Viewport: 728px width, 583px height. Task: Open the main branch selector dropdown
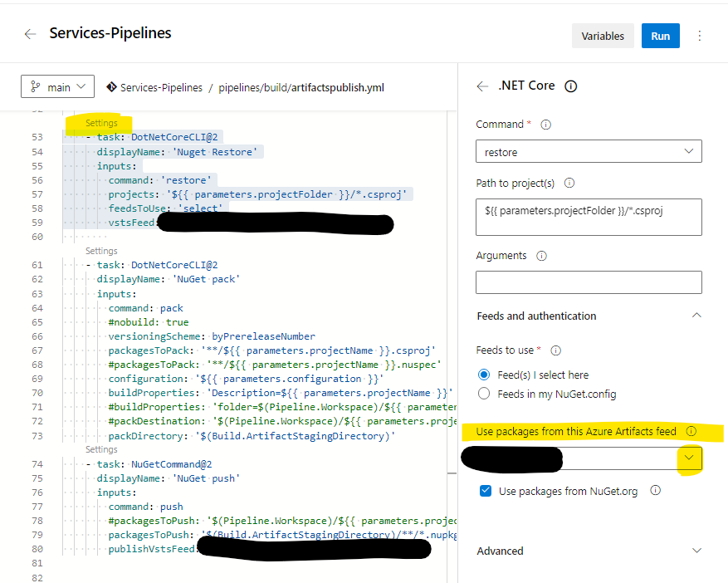point(57,86)
